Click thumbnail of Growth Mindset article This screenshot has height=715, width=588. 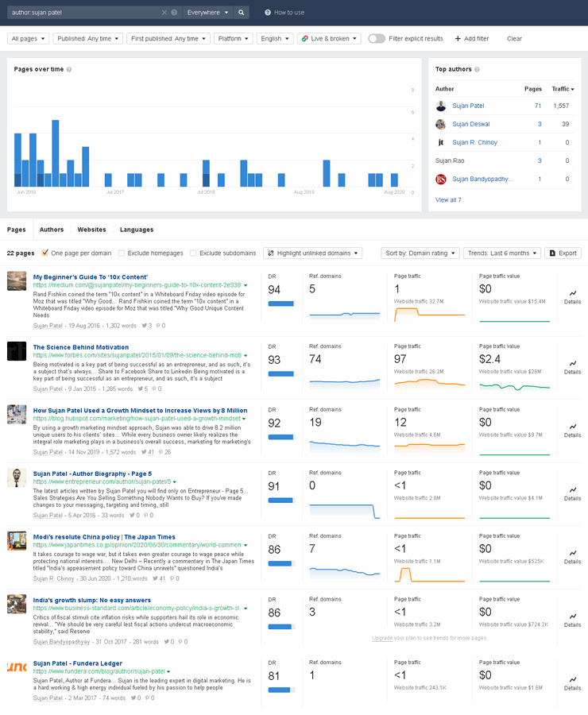[17, 415]
